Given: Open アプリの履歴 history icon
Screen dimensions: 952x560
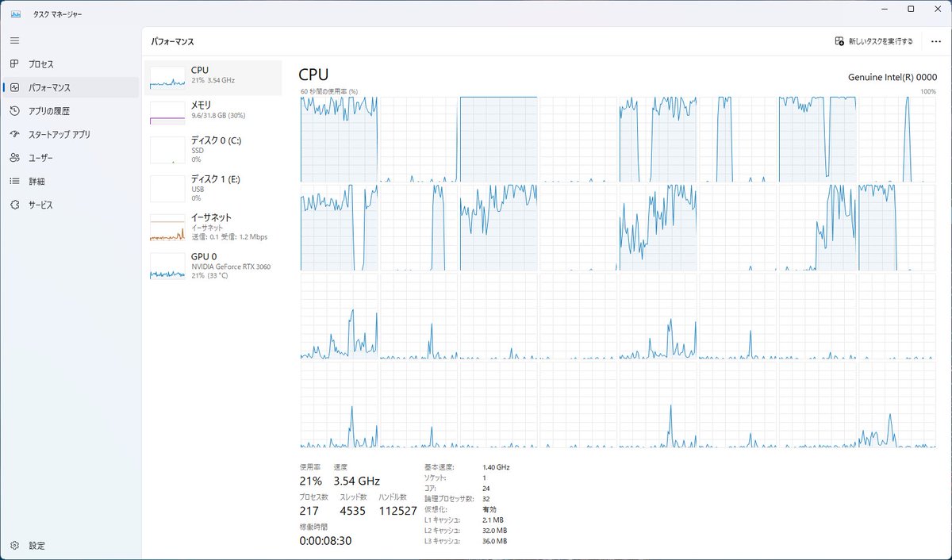Looking at the screenshot, I should pos(15,111).
